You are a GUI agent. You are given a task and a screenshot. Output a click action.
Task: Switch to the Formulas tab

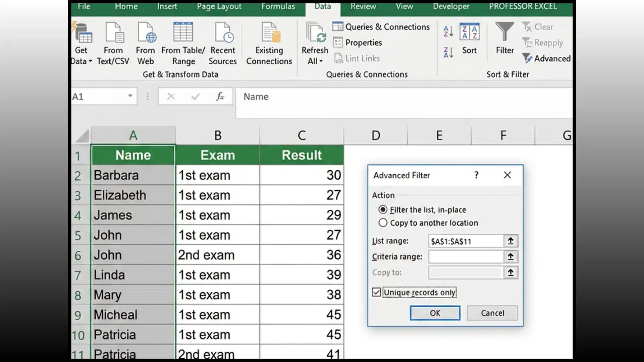278,7
